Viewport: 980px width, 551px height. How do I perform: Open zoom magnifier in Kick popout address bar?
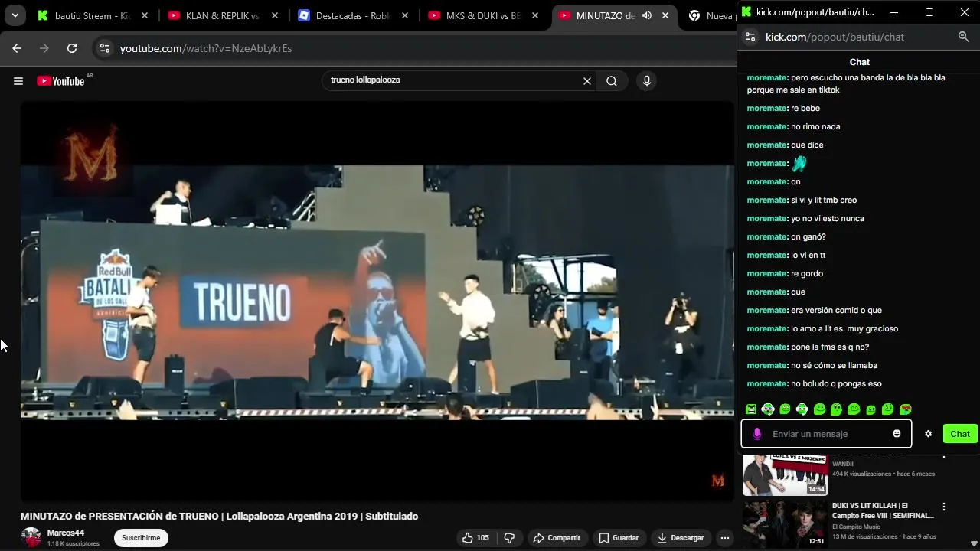(x=963, y=37)
